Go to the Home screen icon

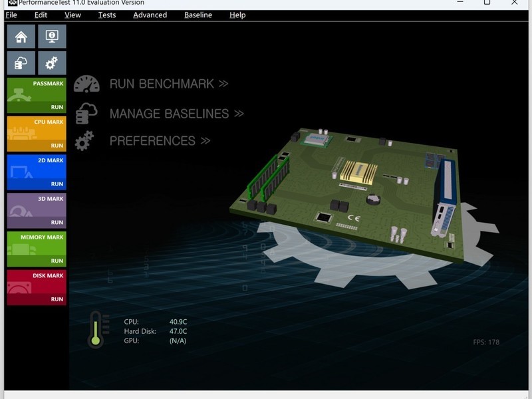click(x=21, y=37)
